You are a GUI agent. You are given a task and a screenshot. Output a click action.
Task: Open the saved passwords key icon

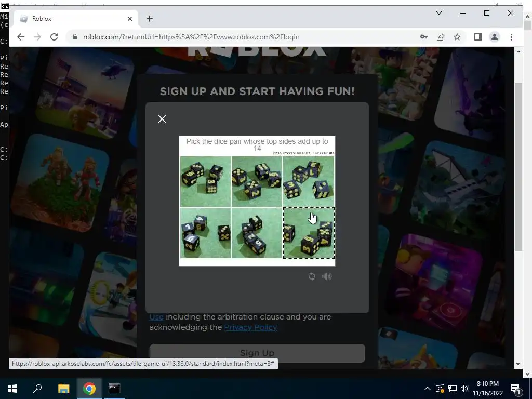point(424,37)
